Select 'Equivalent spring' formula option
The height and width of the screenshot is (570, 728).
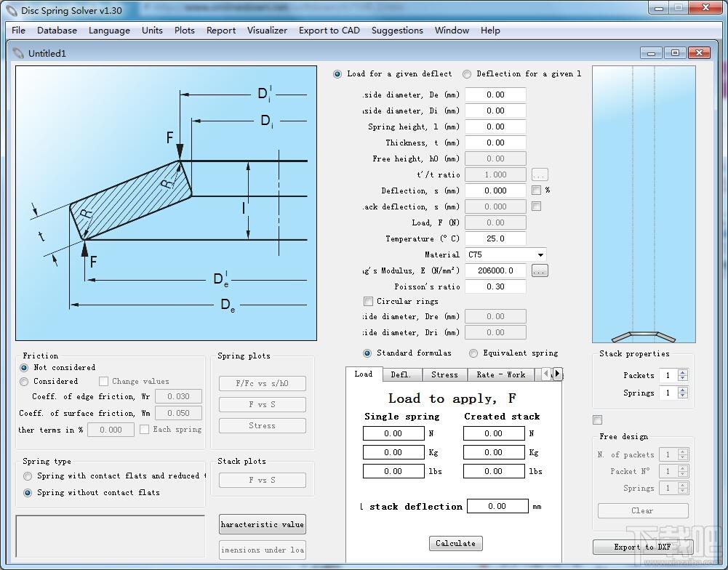pos(473,353)
